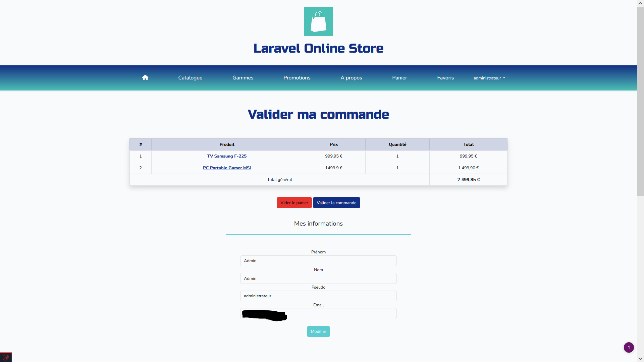
Task: Click the Modifier button in form
Action: coord(318,331)
